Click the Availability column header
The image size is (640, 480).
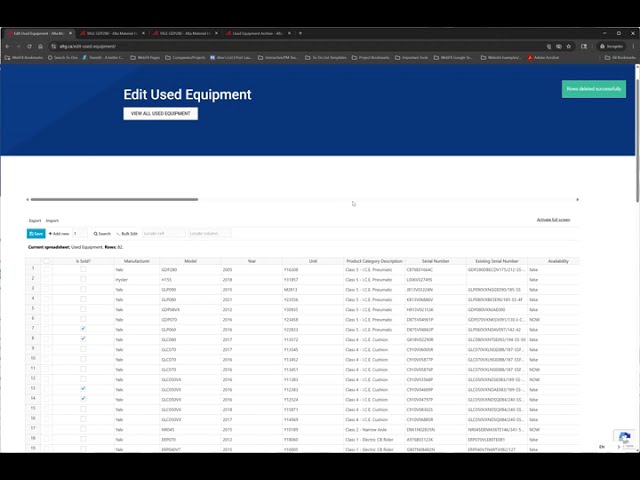click(558, 261)
